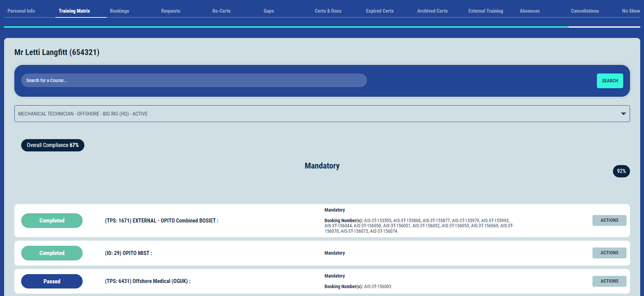
Task: Select the External Training tab
Action: (x=486, y=11)
